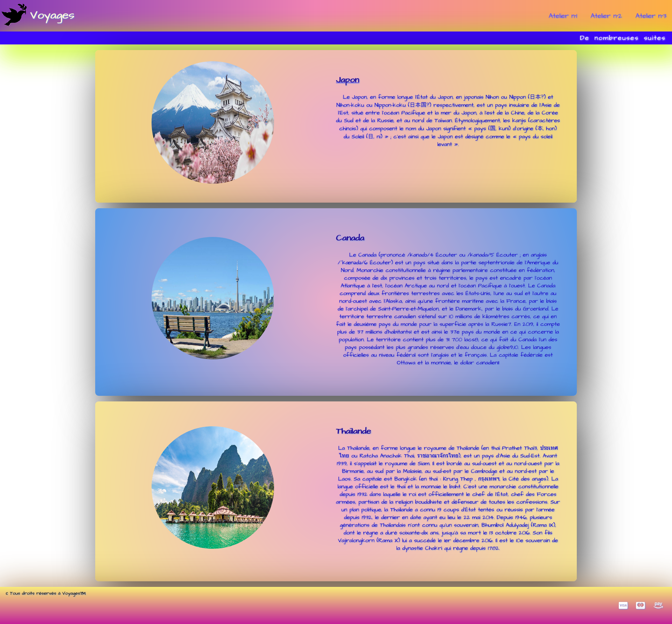Click the Thaïlande heading
672x624 pixels.
tap(353, 431)
